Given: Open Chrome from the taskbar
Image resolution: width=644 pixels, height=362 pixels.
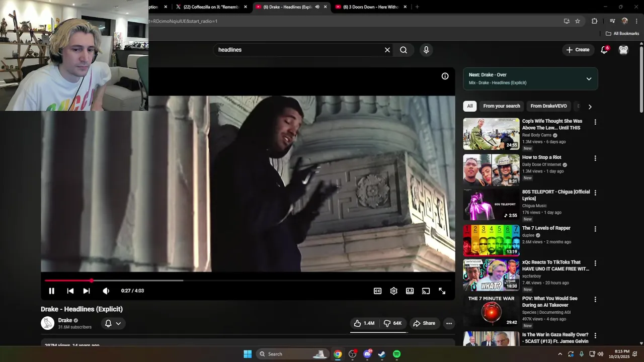Looking at the screenshot, I should tap(338, 354).
